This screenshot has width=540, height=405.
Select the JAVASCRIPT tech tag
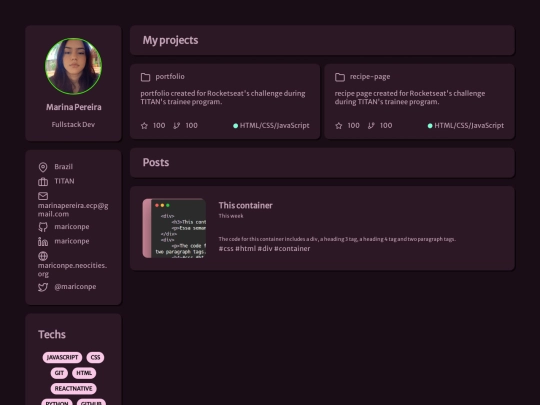point(62,357)
